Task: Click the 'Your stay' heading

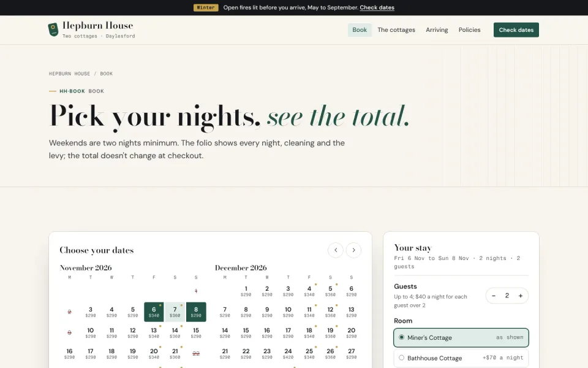Action: (413, 248)
